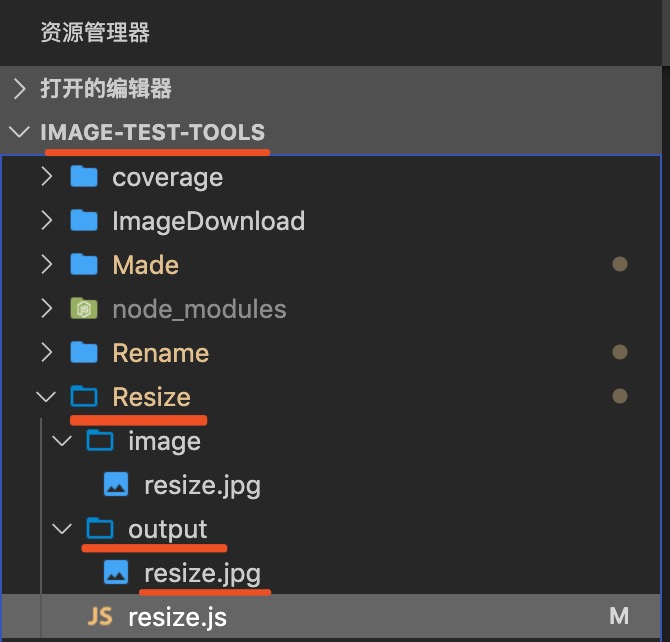Click the ImageDownload folder icon
The width and height of the screenshot is (670, 642).
(x=84, y=220)
